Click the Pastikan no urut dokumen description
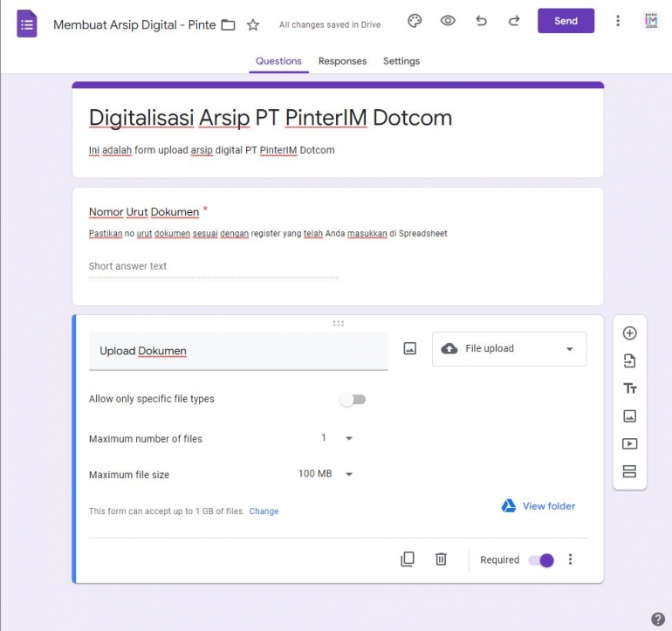This screenshot has width=672, height=631. click(x=268, y=234)
